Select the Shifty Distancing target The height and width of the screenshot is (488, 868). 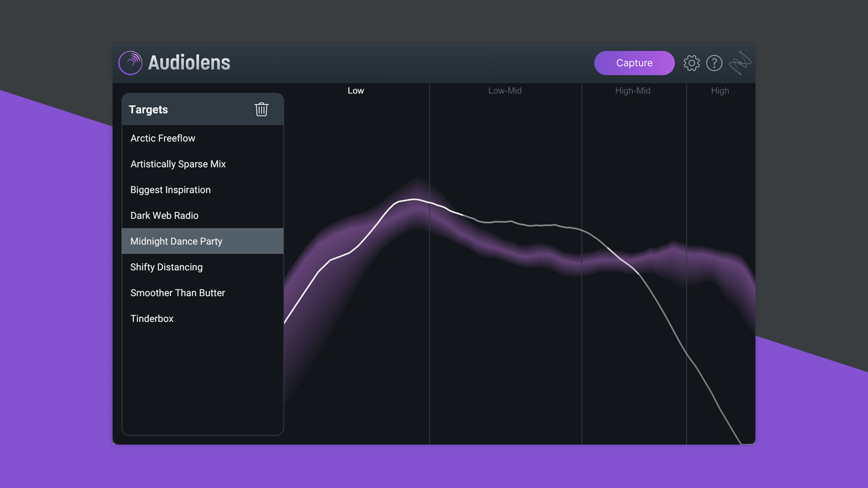point(166,267)
